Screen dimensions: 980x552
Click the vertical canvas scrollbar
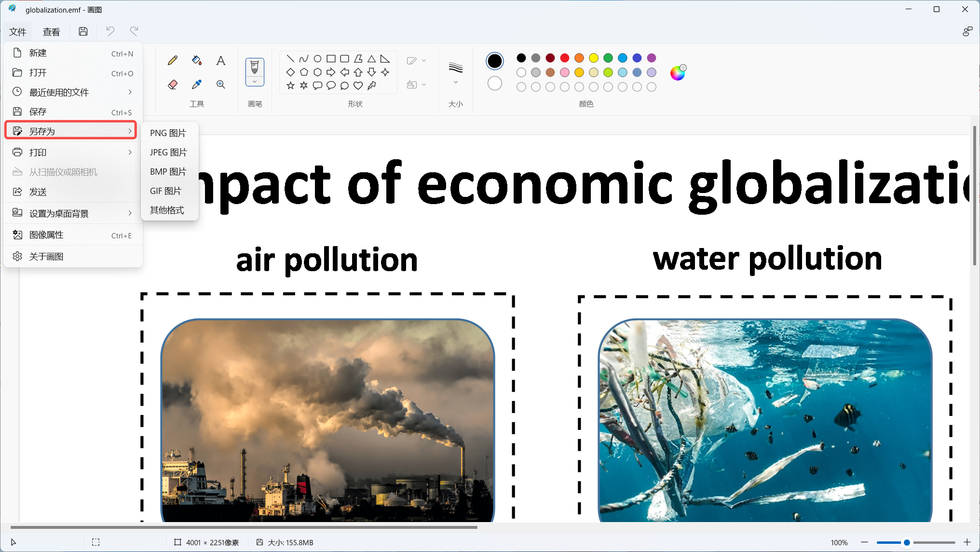click(x=975, y=195)
